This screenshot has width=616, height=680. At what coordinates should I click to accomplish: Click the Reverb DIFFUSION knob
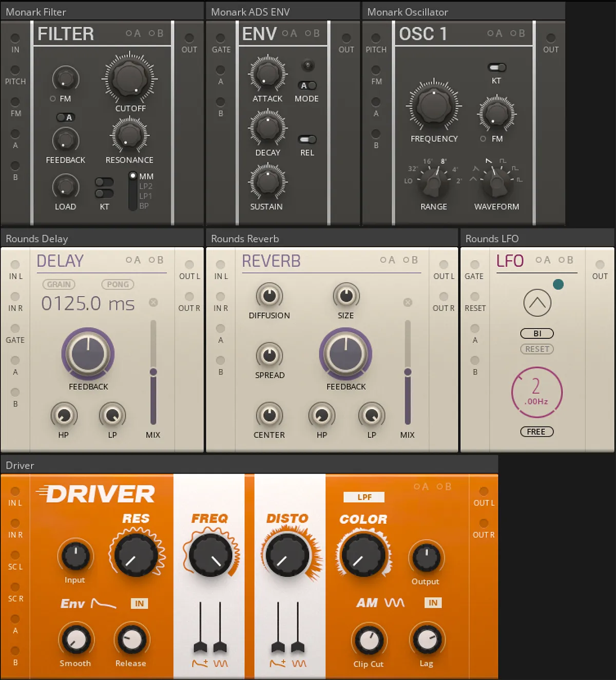tap(269, 296)
